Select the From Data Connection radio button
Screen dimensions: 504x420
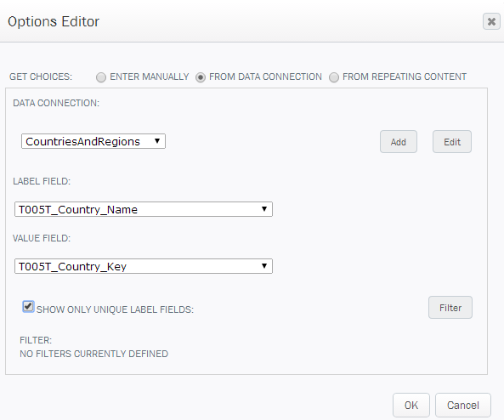(x=201, y=77)
